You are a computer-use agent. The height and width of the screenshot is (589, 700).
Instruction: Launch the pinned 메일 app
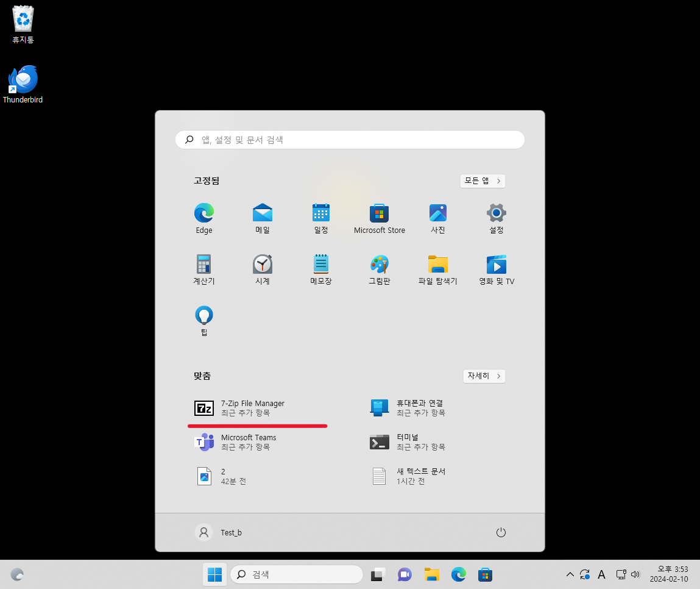[x=263, y=218]
